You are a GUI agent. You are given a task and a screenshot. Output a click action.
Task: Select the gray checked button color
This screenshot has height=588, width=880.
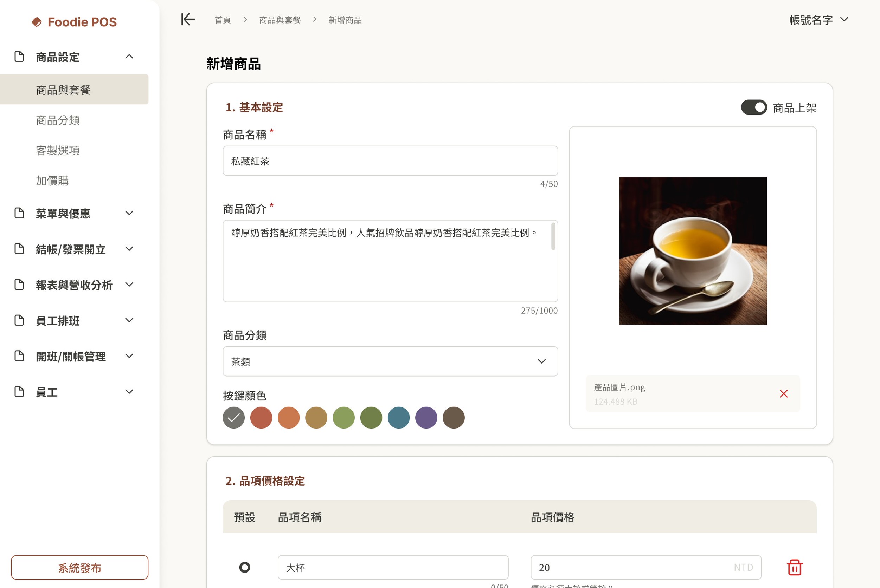click(x=233, y=417)
